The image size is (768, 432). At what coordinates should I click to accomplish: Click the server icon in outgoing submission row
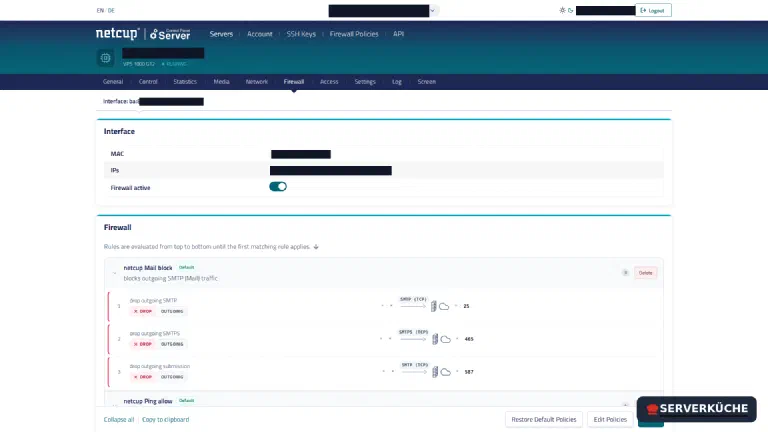435,372
